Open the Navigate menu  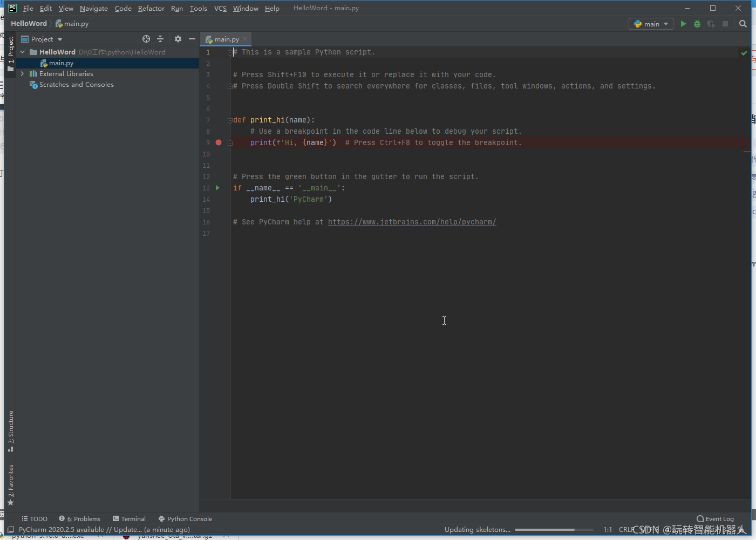click(x=94, y=8)
